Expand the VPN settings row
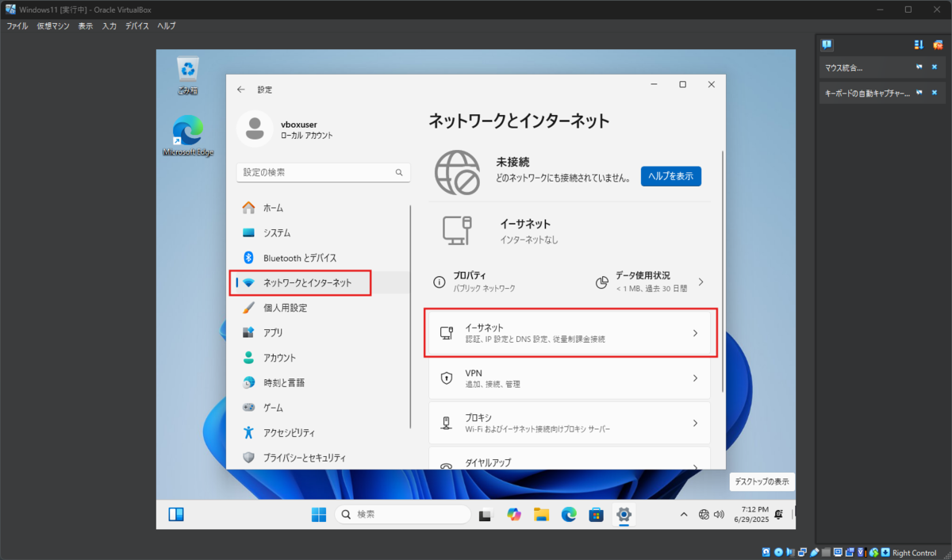Screen dimensions: 952x560 point(570,378)
